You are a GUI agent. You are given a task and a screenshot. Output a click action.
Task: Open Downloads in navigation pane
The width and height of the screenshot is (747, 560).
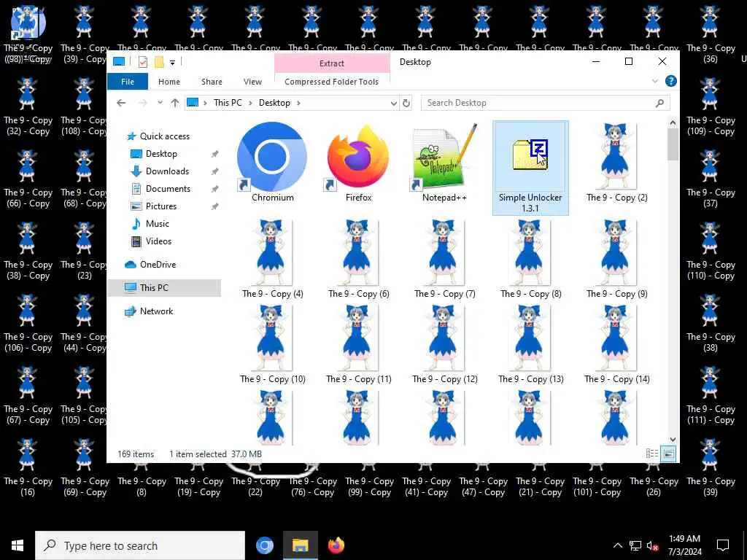(167, 171)
